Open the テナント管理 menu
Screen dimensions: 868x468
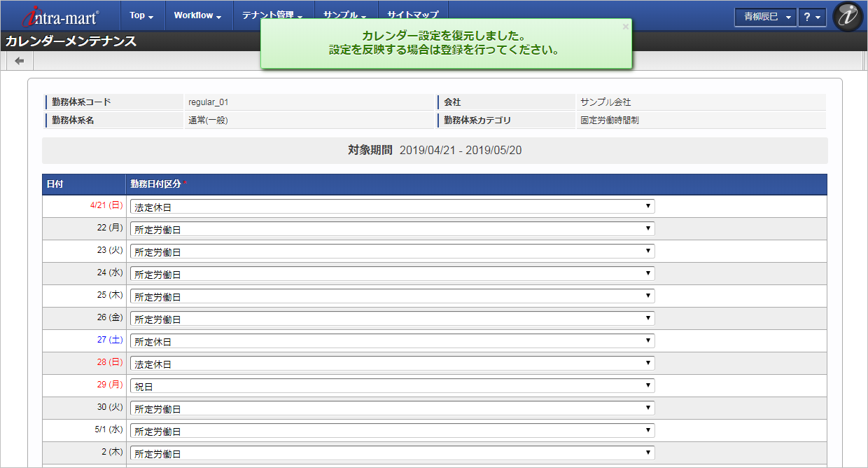pos(267,15)
